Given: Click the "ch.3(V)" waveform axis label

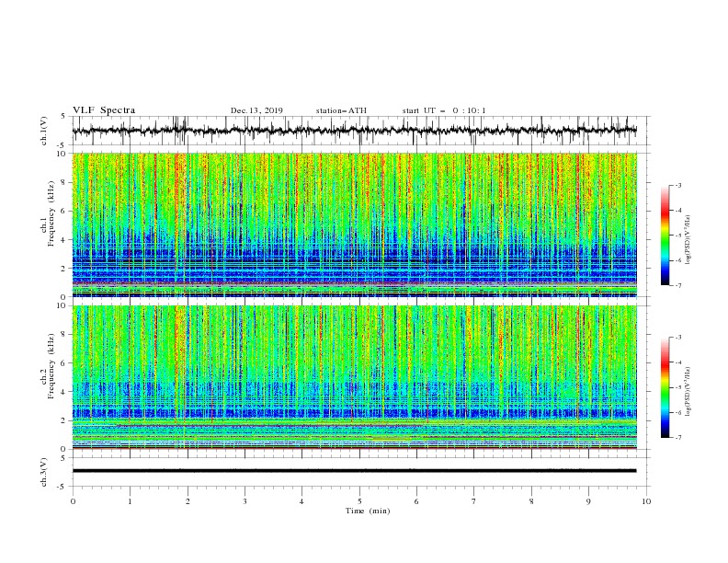Looking at the screenshot, I should coord(44,472).
